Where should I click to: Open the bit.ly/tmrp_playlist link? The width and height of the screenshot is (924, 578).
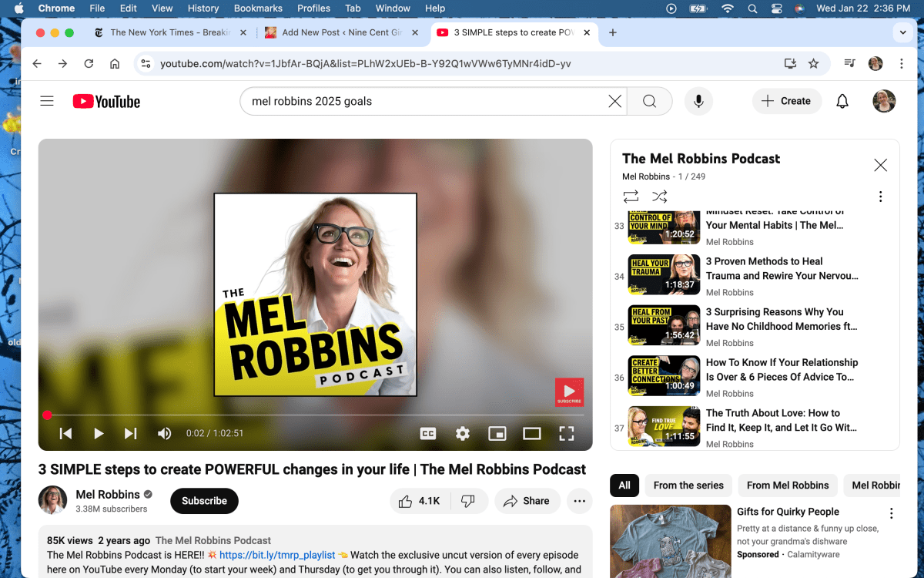click(x=276, y=555)
